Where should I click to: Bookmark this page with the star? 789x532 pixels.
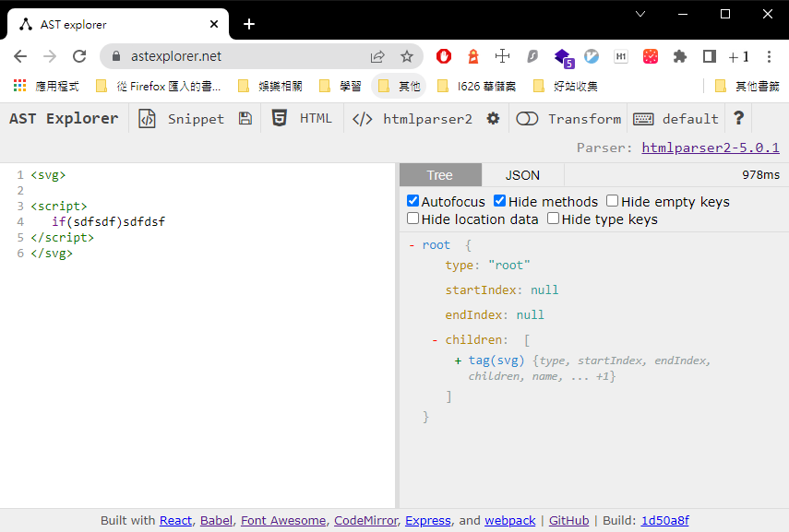click(x=407, y=56)
